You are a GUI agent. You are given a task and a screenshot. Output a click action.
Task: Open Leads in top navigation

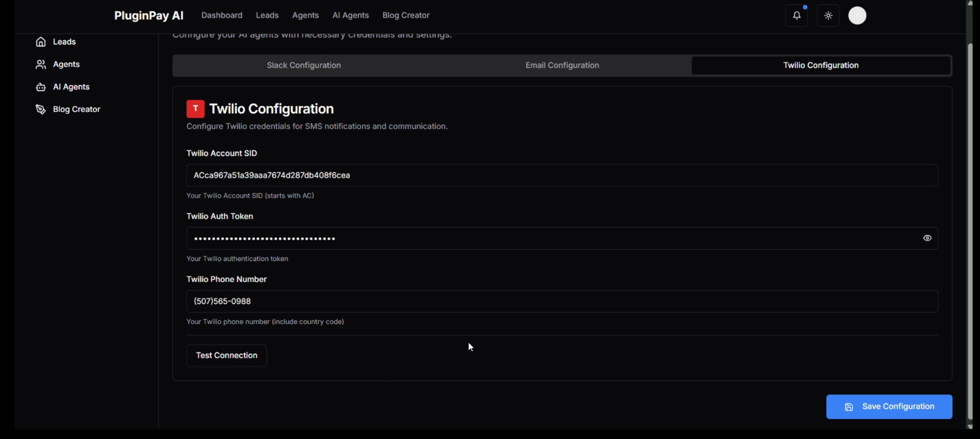[267, 15]
